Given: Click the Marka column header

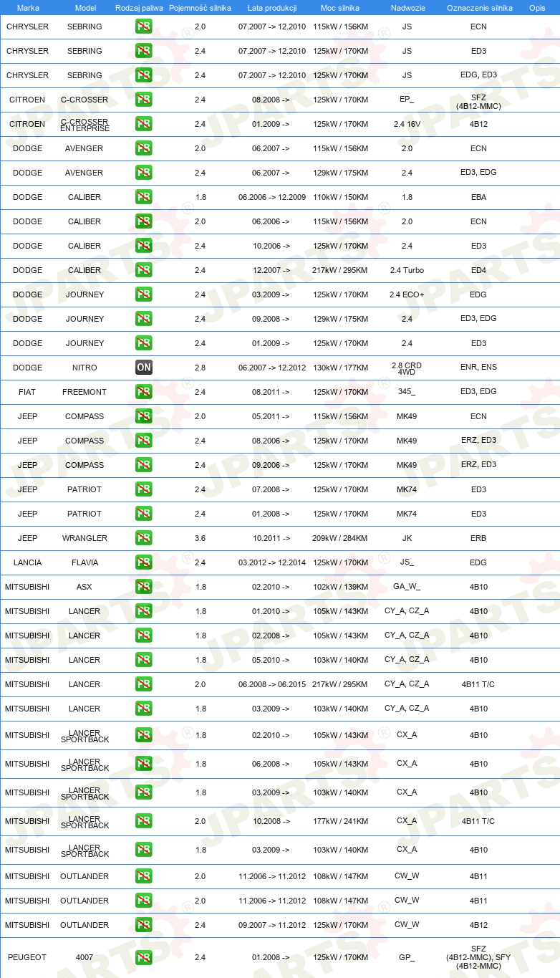Looking at the screenshot, I should click(28, 8).
